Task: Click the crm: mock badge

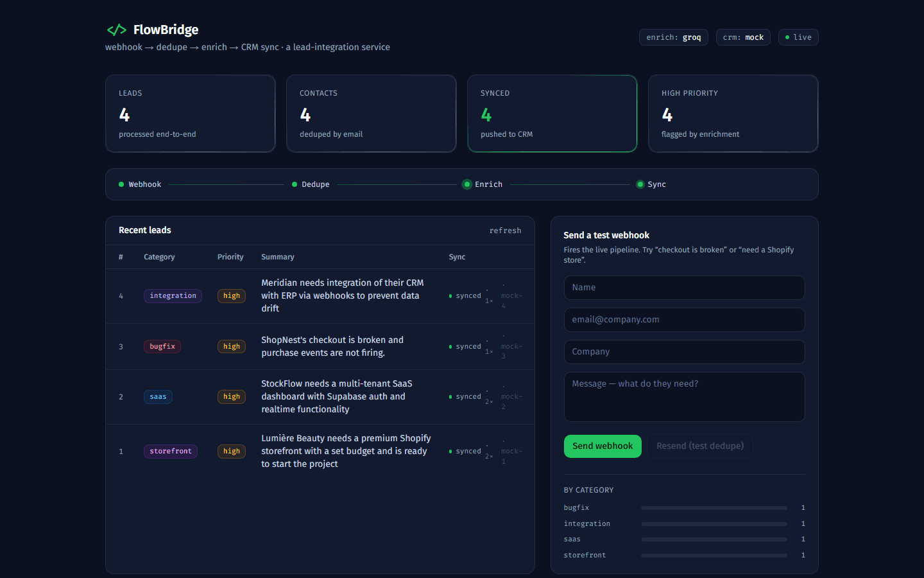Action: coord(743,37)
